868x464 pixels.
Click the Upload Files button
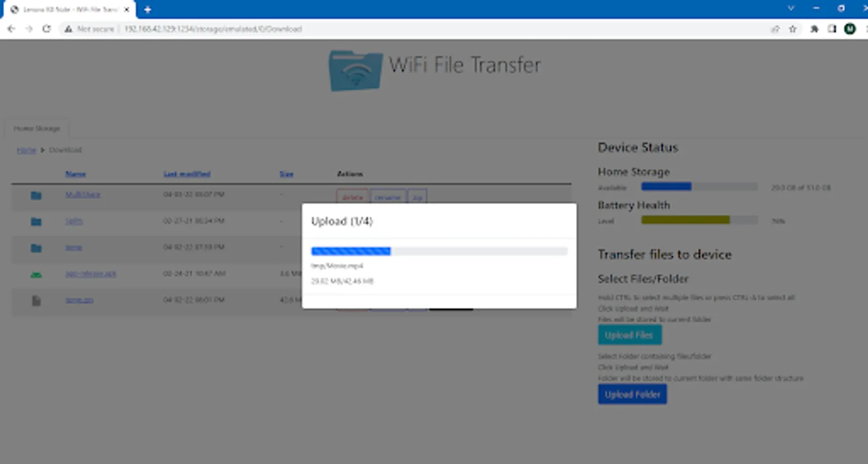(x=630, y=335)
